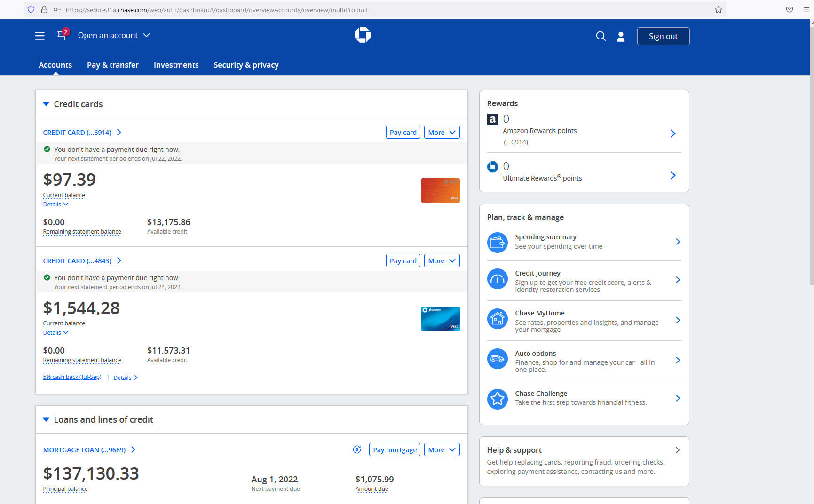The width and height of the screenshot is (814, 504).
Task: Click the Sign out button
Action: (x=664, y=36)
